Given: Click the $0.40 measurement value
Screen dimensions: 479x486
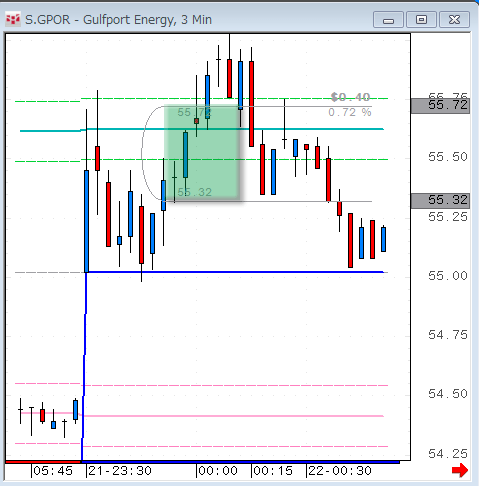Looking at the screenshot, I should pos(350,97).
